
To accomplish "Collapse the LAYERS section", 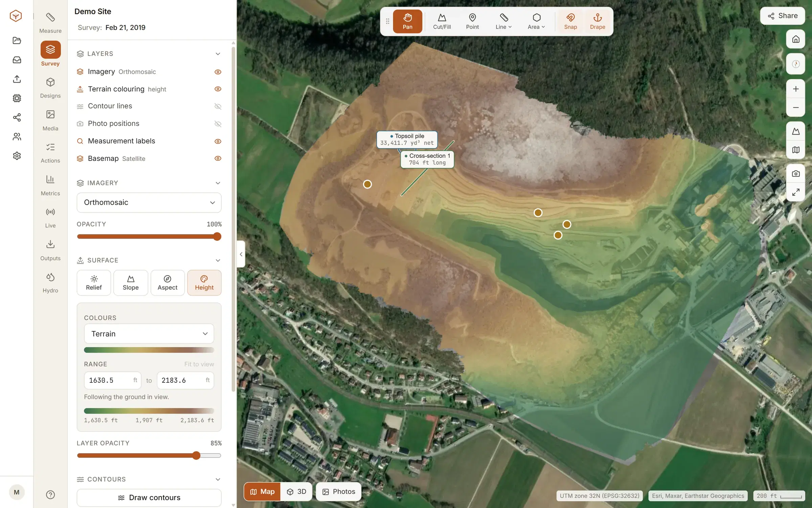I will (218, 54).
